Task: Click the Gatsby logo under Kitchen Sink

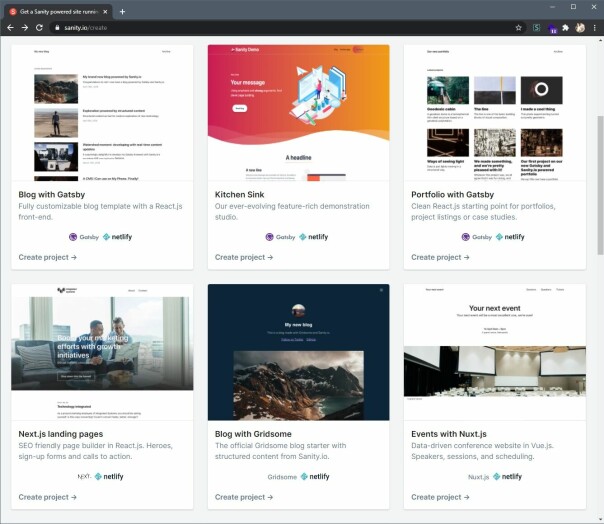Action: 280,237
